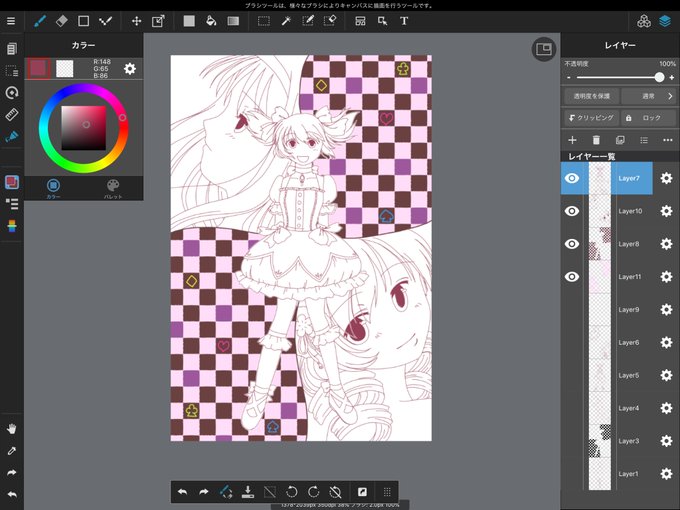Image resolution: width=680 pixels, height=510 pixels.
Task: Enable 透明度を保護 protect alpha
Action: click(x=592, y=96)
